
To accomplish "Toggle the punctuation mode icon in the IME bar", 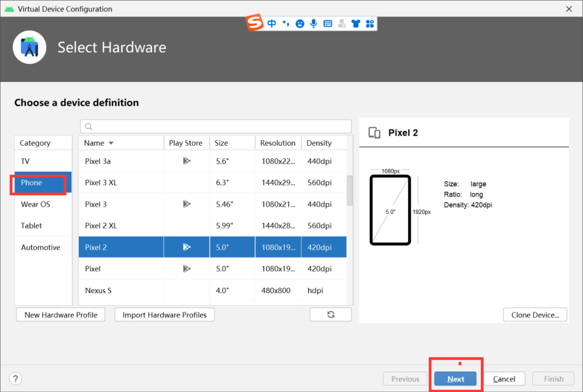I will (286, 23).
